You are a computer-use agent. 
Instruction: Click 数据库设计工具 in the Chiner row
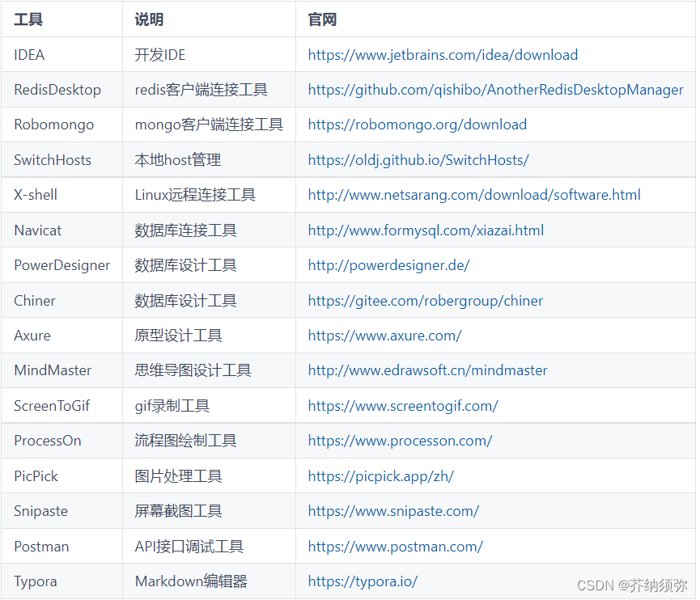(x=185, y=300)
